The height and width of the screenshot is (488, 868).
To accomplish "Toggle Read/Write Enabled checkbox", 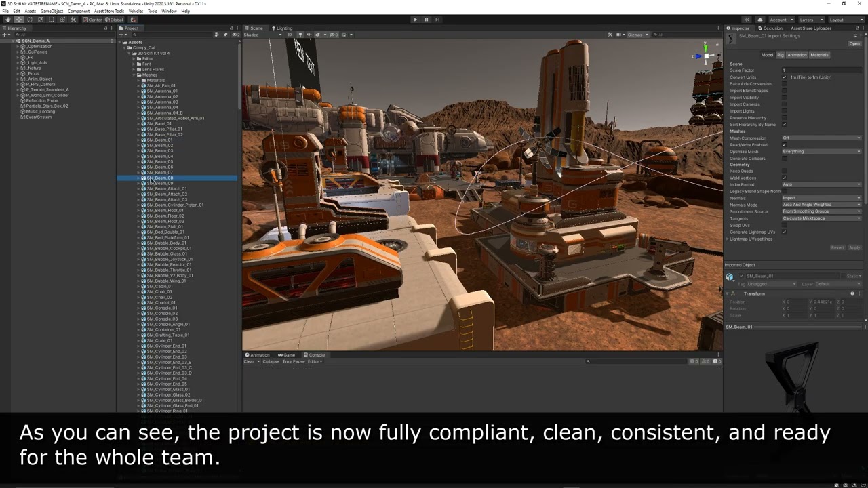I will (785, 145).
